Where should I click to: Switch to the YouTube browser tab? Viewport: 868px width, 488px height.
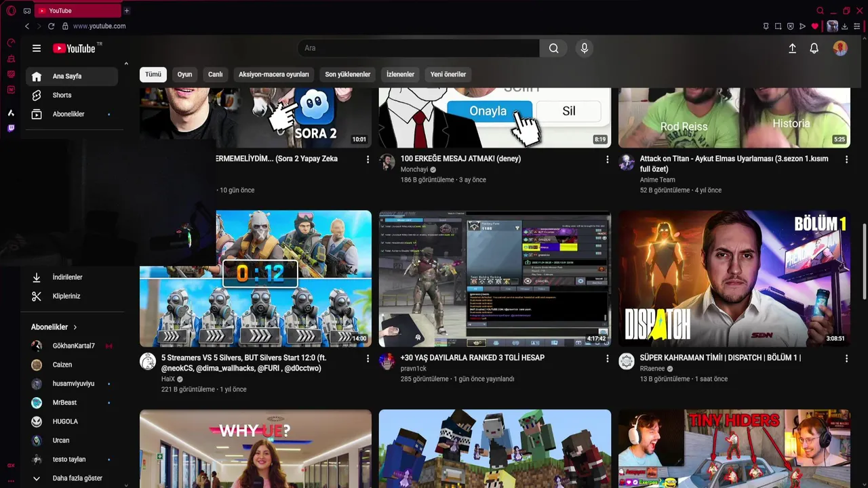(x=77, y=11)
